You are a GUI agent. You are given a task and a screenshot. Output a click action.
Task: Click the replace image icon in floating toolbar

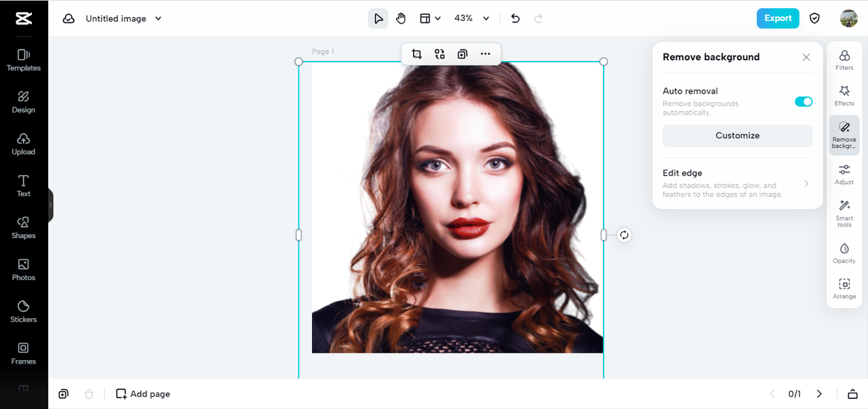coord(439,54)
